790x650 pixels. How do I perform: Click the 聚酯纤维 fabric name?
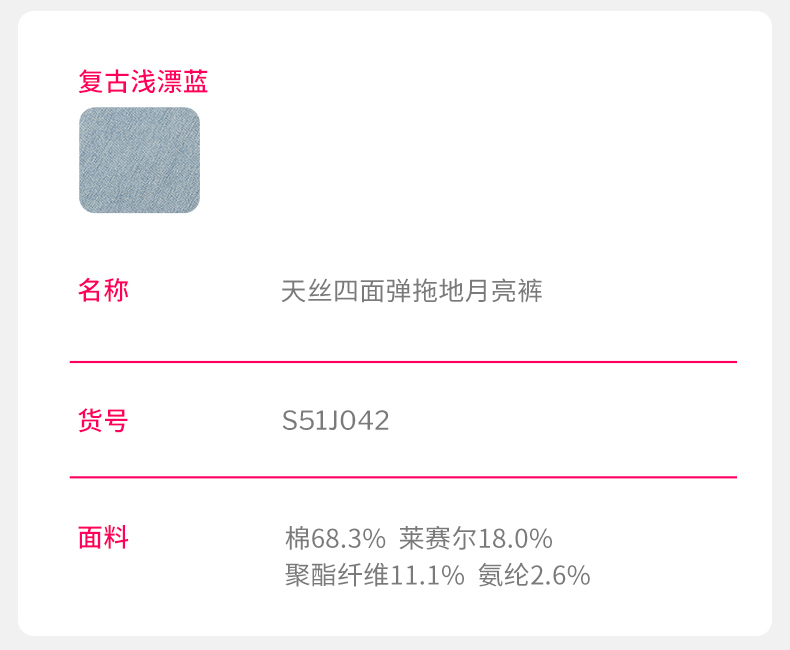(x=336, y=575)
